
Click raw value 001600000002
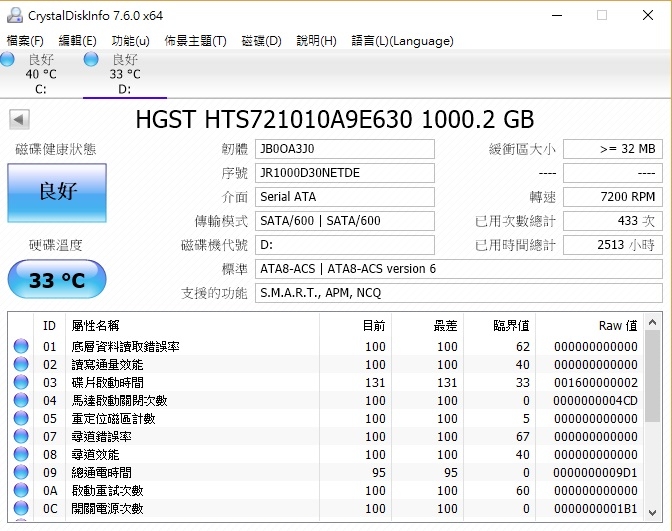[x=596, y=382]
